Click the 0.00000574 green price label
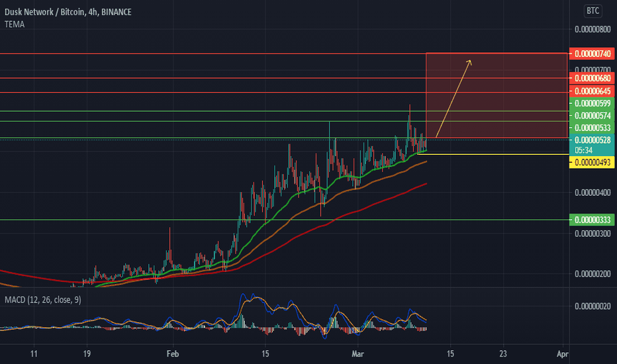This screenshot has height=364, width=617. click(592, 116)
